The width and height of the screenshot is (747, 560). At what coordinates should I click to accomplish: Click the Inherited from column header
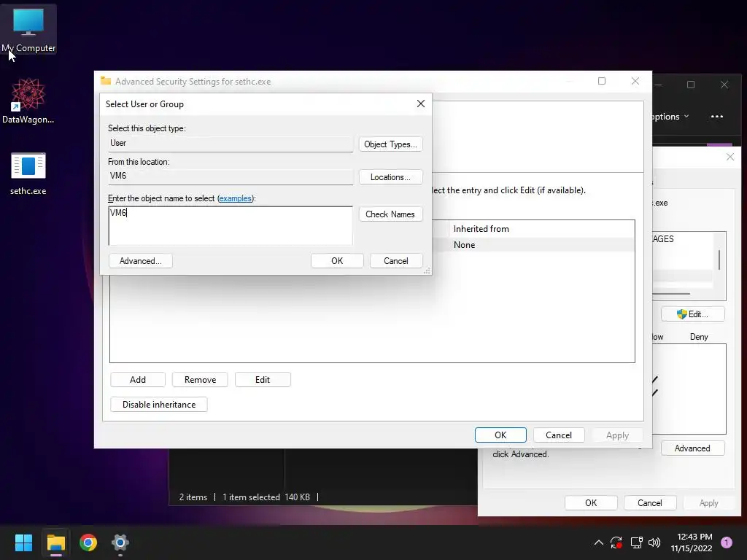click(541, 229)
